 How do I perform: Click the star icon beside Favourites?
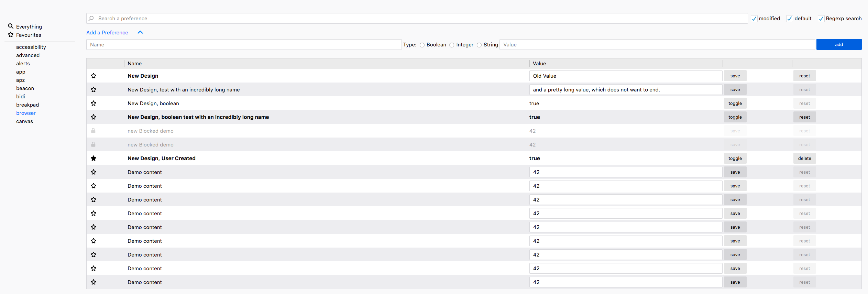pyautogui.click(x=11, y=35)
